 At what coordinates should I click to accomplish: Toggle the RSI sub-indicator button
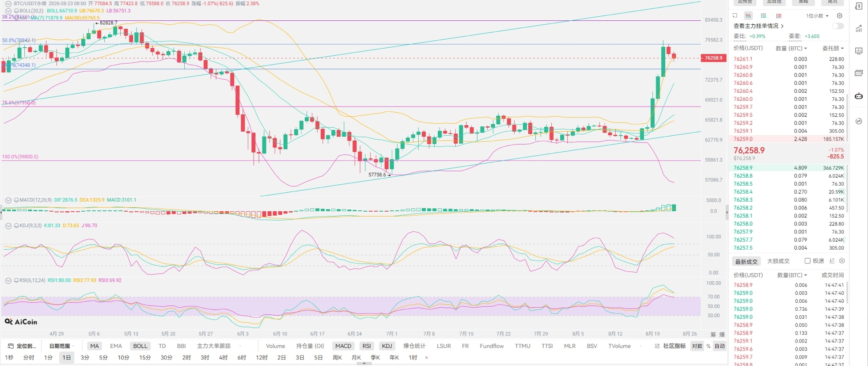pos(367,346)
